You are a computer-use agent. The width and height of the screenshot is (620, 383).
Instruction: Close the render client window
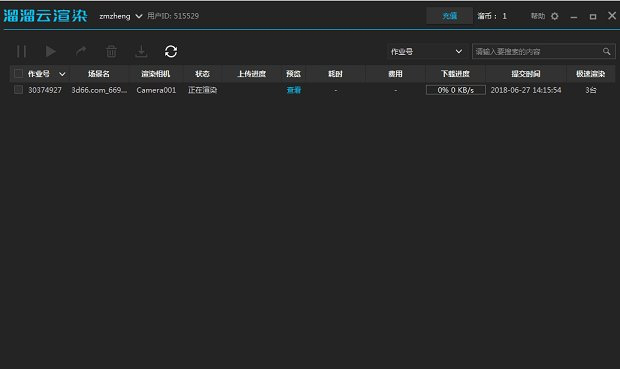(612, 15)
